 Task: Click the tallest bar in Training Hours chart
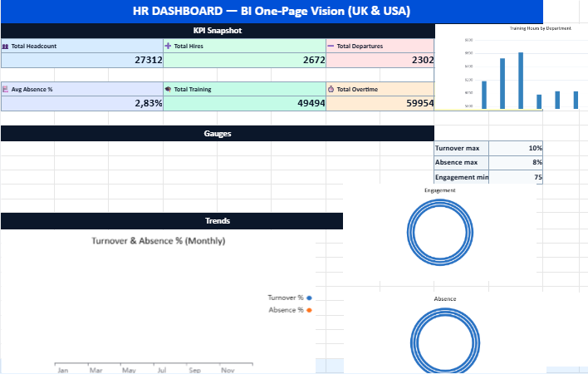(x=521, y=81)
